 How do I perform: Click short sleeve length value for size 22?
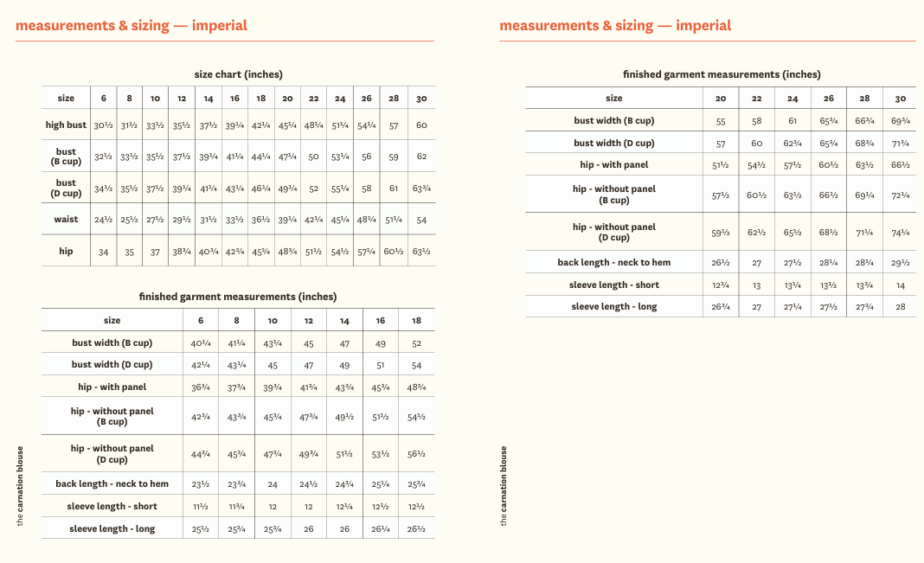(756, 285)
